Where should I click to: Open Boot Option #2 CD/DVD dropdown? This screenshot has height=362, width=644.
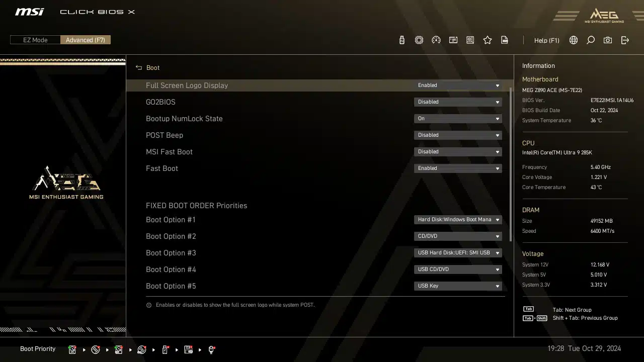pos(458,236)
